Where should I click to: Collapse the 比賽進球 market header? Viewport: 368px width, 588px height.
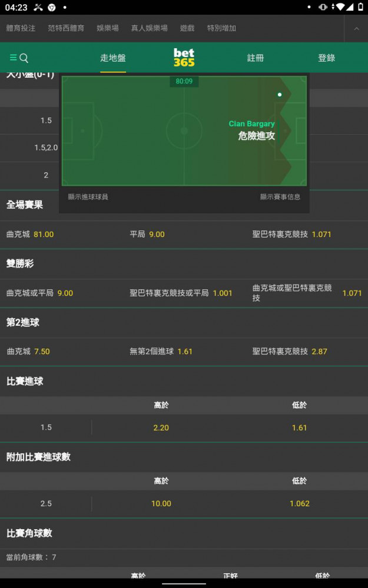(x=184, y=382)
